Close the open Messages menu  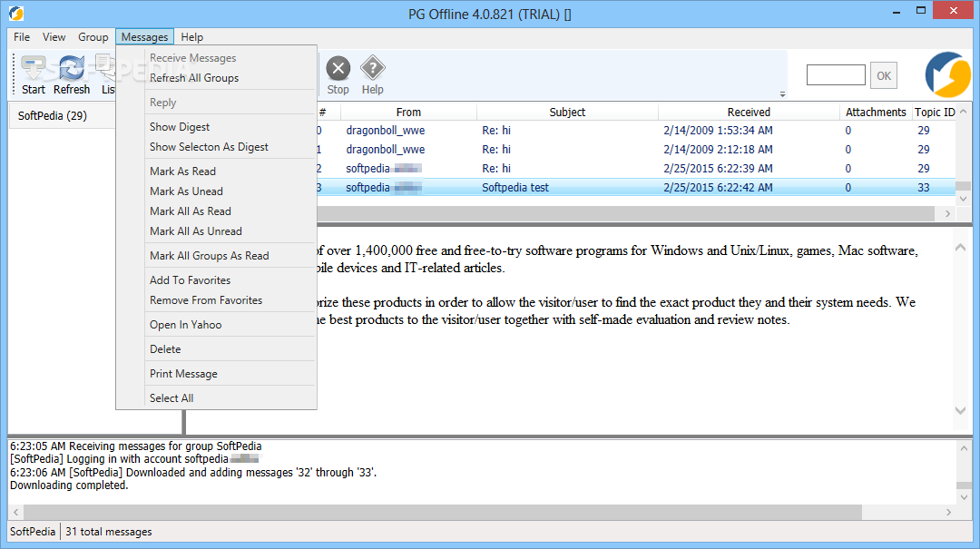tap(144, 37)
